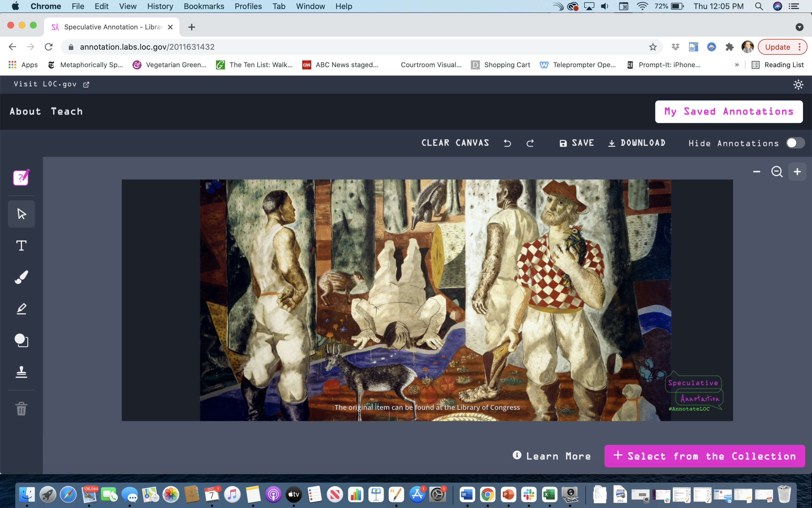The height and width of the screenshot is (508, 812).
Task: Zoom out of the canvas with minus
Action: pyautogui.click(x=756, y=172)
